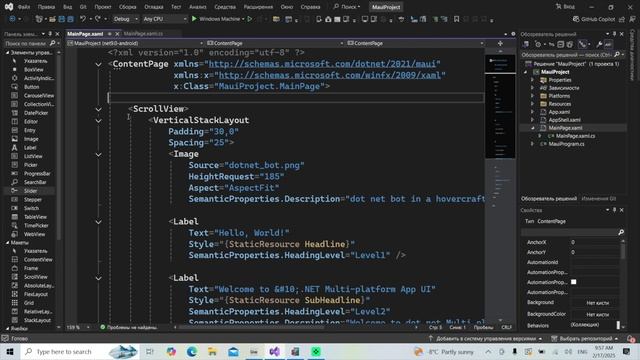Image resolution: width=640 pixels, height=360 pixels.
Task: Open the microsoft.com/dotnet/2021/maui schema link
Action: [322, 64]
